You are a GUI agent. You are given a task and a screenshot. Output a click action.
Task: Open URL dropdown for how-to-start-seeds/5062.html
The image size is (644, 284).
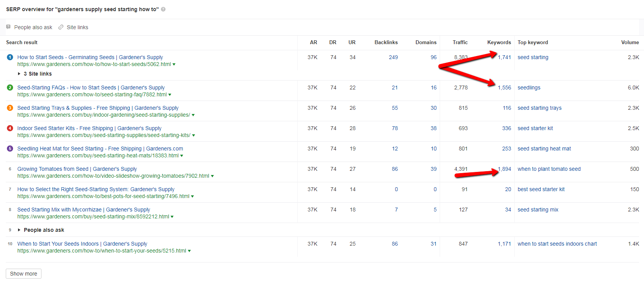click(174, 64)
